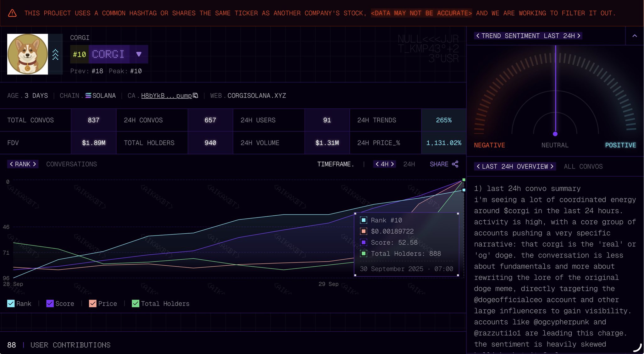Click the warning triangle icon in banner
Image resolution: width=644 pixels, height=354 pixels.
click(x=12, y=13)
